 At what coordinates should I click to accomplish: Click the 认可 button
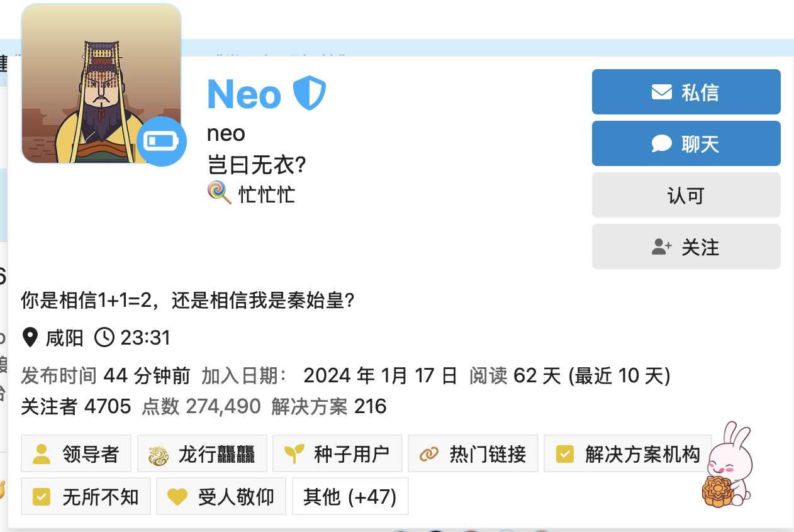pyautogui.click(x=686, y=196)
